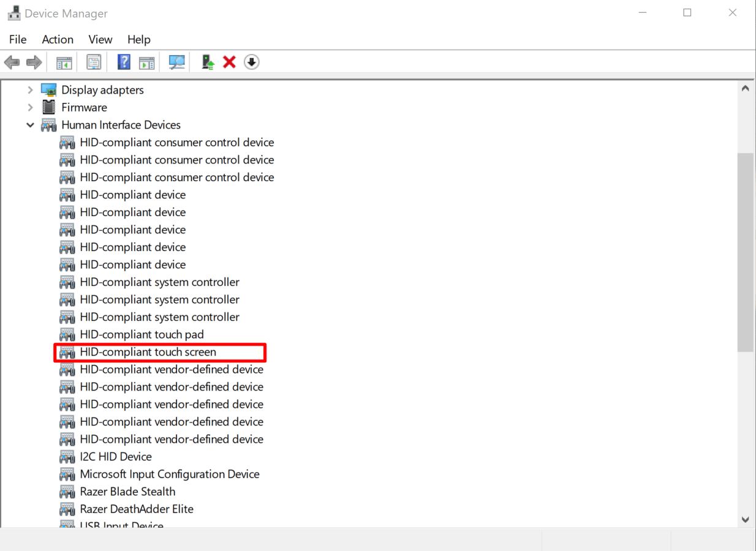This screenshot has width=756, height=551.
Task: Click the Firmware chip icon
Action: pyautogui.click(x=48, y=107)
